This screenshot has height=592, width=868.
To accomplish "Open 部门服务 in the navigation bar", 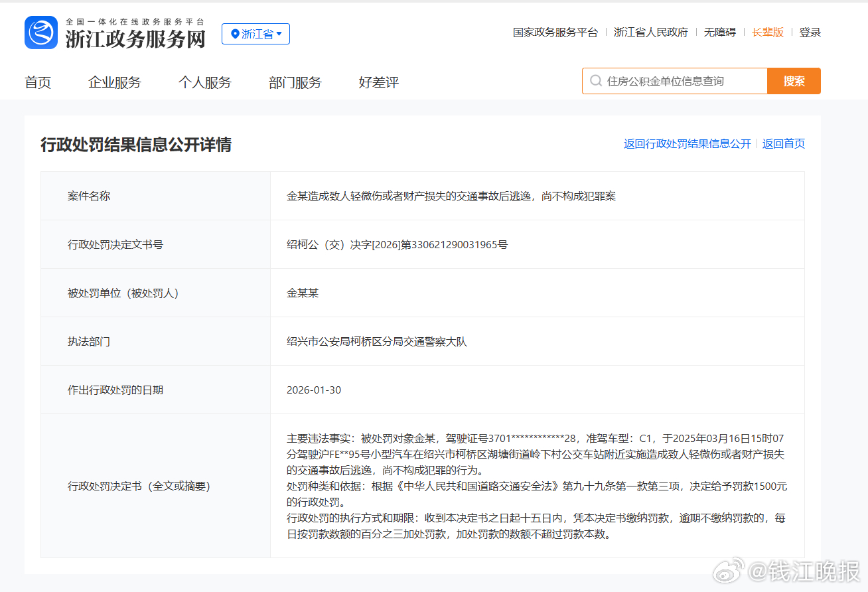I will tap(295, 82).
